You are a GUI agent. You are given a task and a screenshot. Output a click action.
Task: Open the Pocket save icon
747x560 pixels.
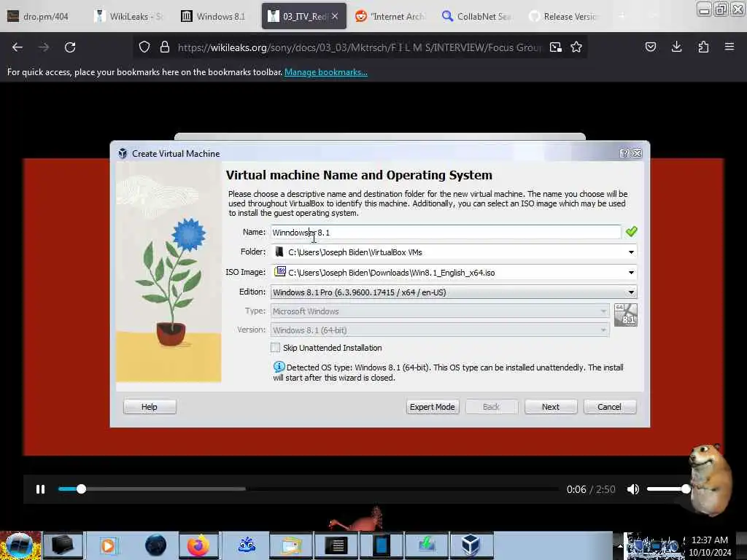(x=651, y=47)
